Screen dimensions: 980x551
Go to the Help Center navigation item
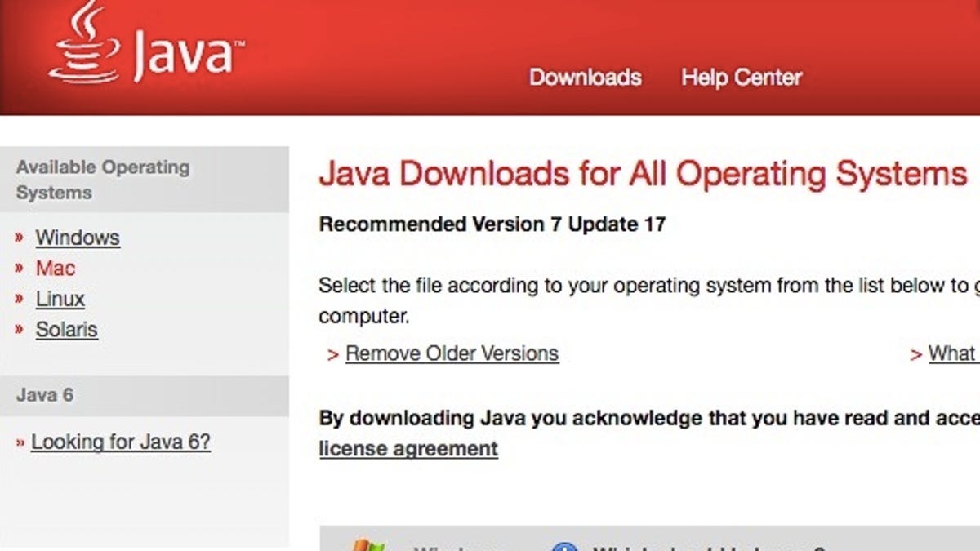(x=742, y=78)
